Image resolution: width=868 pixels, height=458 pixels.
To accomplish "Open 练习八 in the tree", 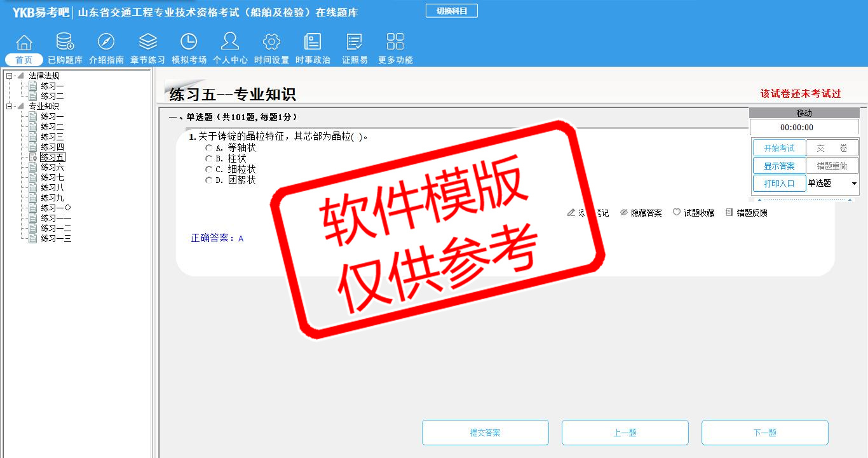I will (52, 187).
